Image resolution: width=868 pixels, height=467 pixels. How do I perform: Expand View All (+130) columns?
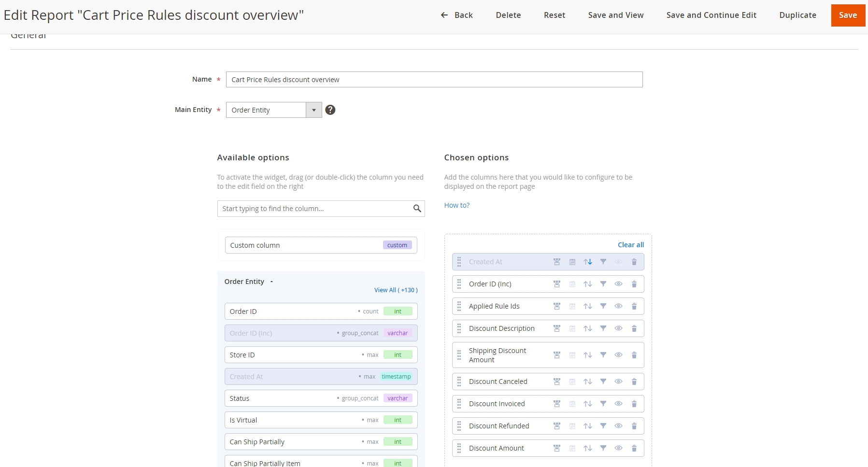click(x=396, y=290)
